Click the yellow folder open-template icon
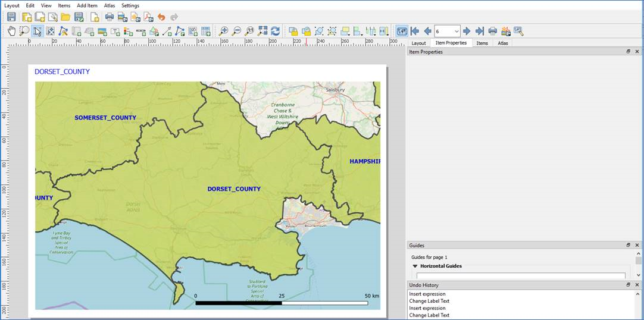644x320 pixels. click(65, 17)
